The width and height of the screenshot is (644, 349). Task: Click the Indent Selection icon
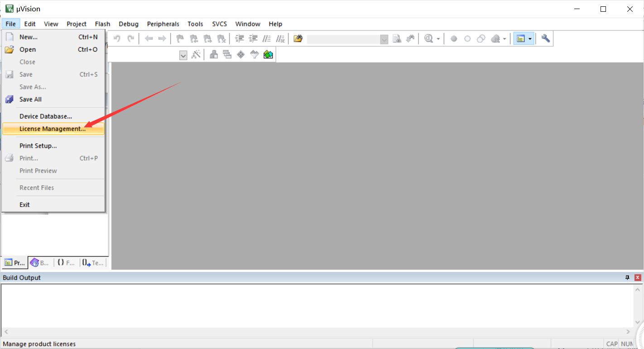[240, 39]
